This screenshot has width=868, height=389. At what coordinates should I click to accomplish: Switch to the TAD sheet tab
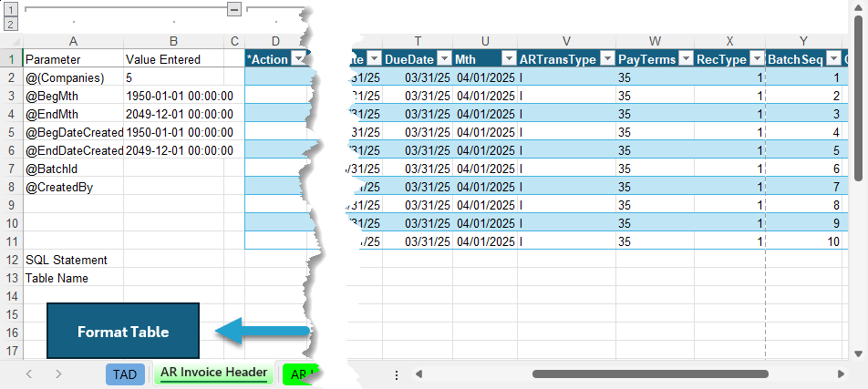tap(125, 374)
